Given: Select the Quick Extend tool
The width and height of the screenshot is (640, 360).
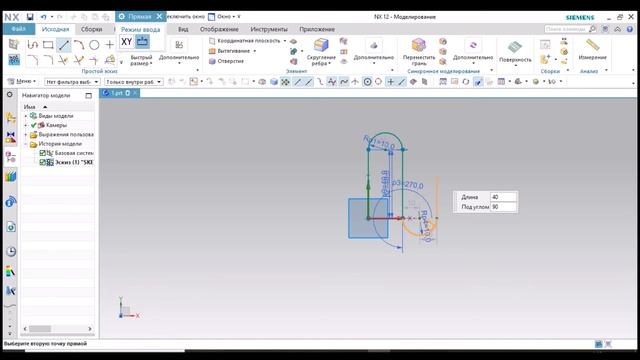Looking at the screenshot, I should [x=79, y=60].
